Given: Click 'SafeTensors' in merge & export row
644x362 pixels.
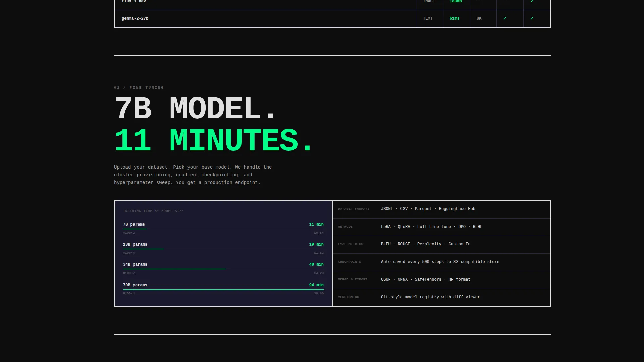Looking at the screenshot, I should [428, 279].
